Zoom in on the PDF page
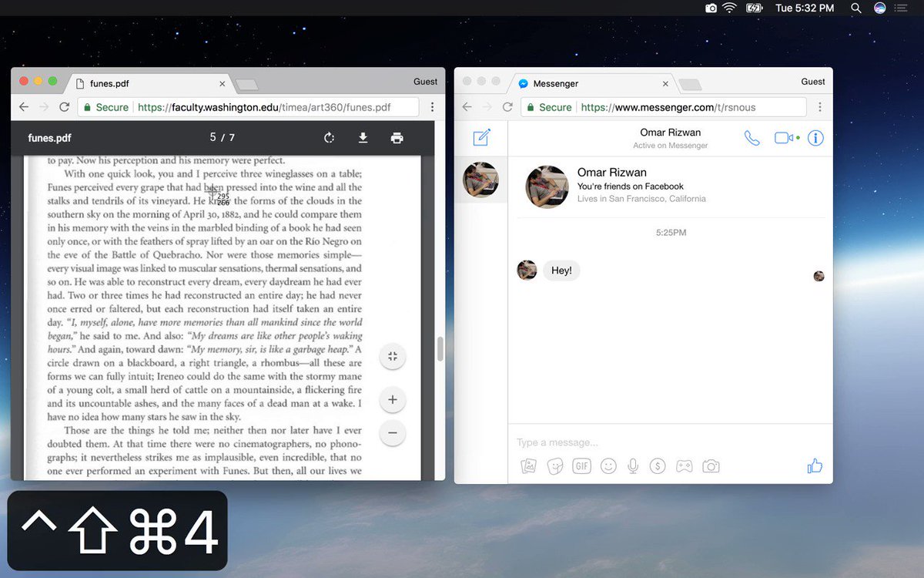 [393, 400]
